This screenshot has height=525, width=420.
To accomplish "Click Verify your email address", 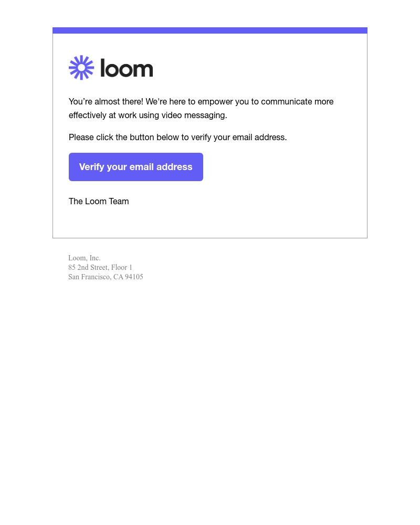I will (x=135, y=166).
